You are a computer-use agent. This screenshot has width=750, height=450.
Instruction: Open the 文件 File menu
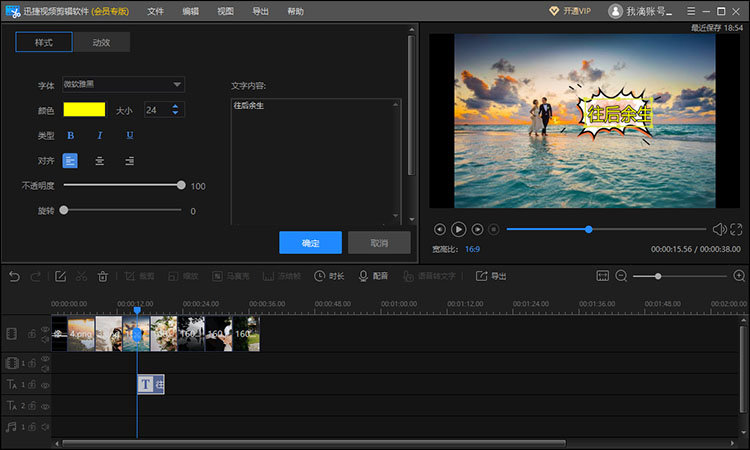click(155, 11)
